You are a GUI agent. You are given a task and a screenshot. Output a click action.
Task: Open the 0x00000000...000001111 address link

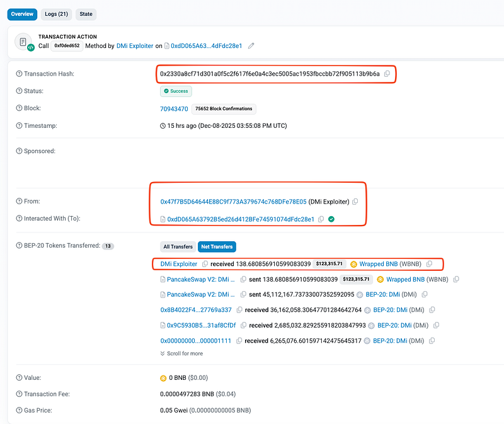[x=196, y=341]
